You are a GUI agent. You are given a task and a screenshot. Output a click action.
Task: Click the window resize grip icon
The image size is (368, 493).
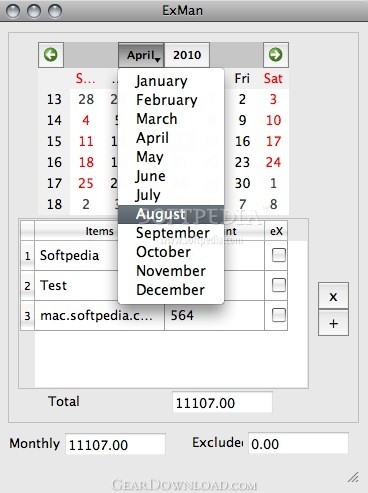click(353, 477)
